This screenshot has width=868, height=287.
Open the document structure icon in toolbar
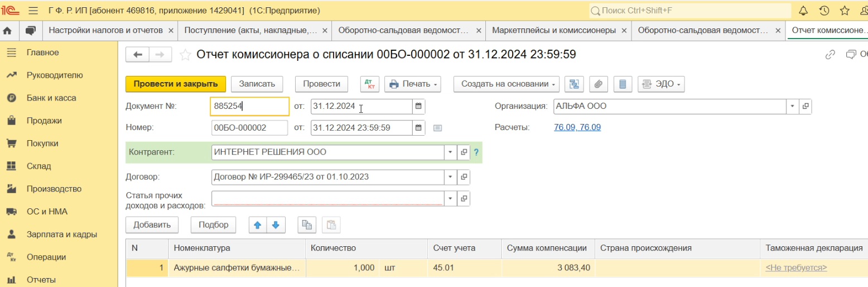click(x=573, y=84)
